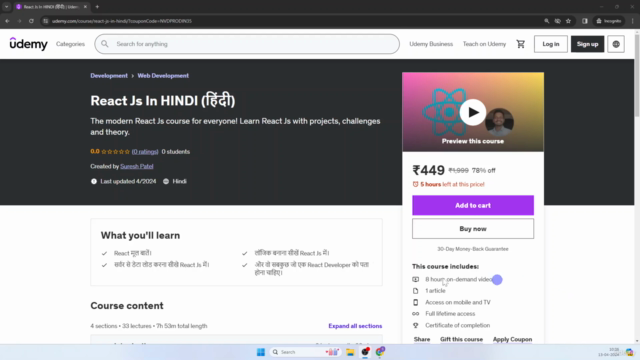Click the browser address bar URL

pyautogui.click(x=122, y=21)
